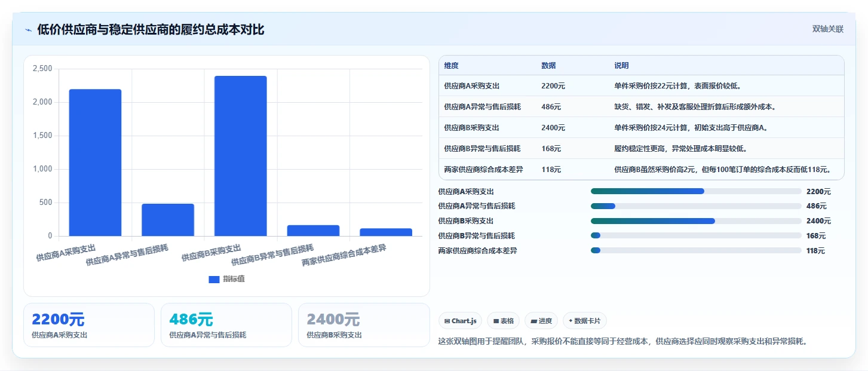Click the 486元 value beside its progress bar
The width and height of the screenshot is (868, 371).
(x=817, y=206)
